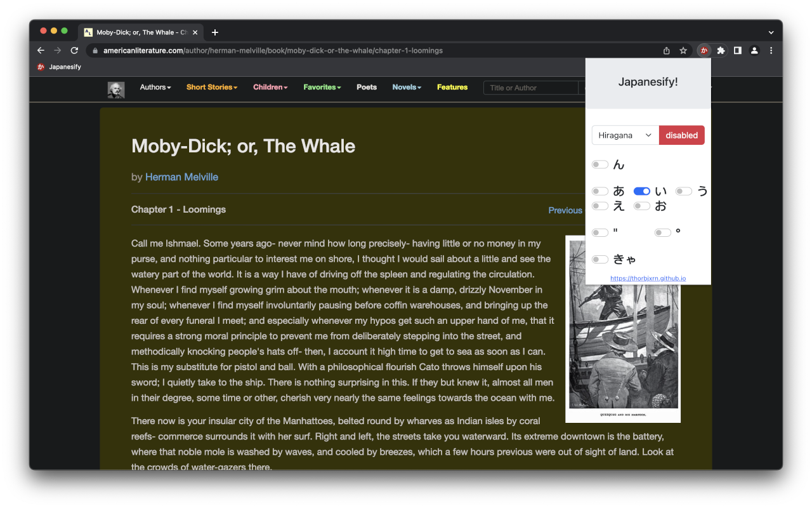
Task: View site info via the lock icon
Action: click(95, 51)
